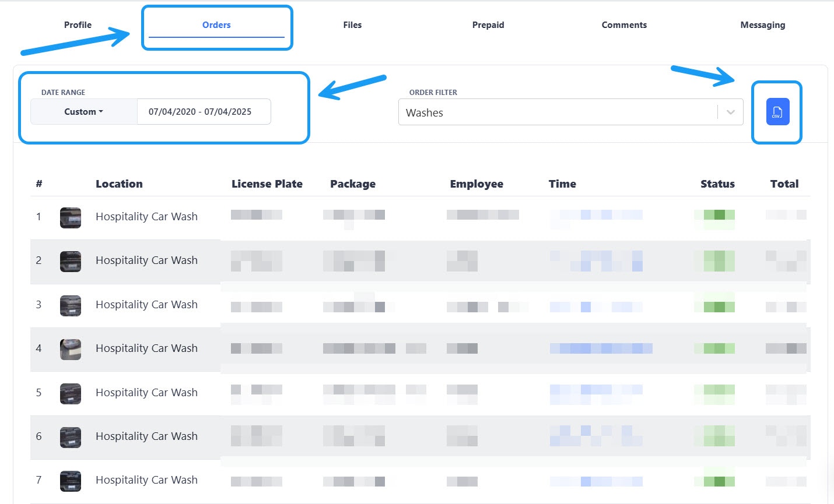Open the Washes order filter dropdown
Screen dimensions: 834x504
[570, 112]
